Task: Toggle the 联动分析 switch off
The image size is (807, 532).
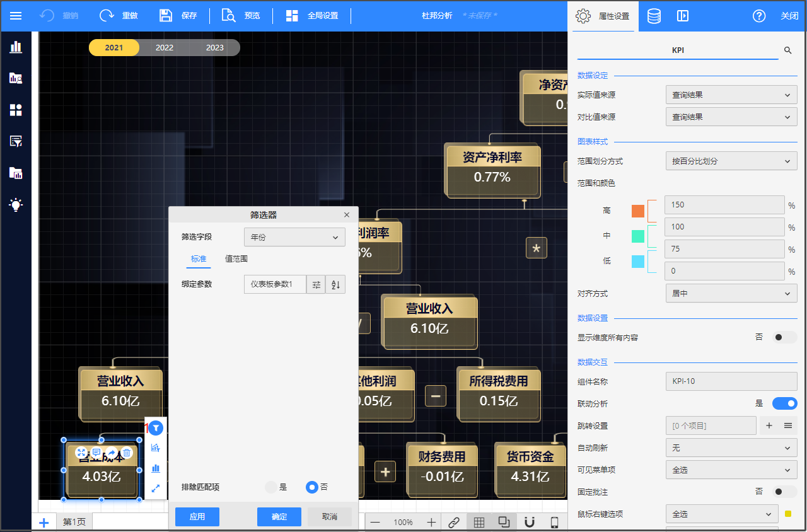Action: (x=785, y=403)
